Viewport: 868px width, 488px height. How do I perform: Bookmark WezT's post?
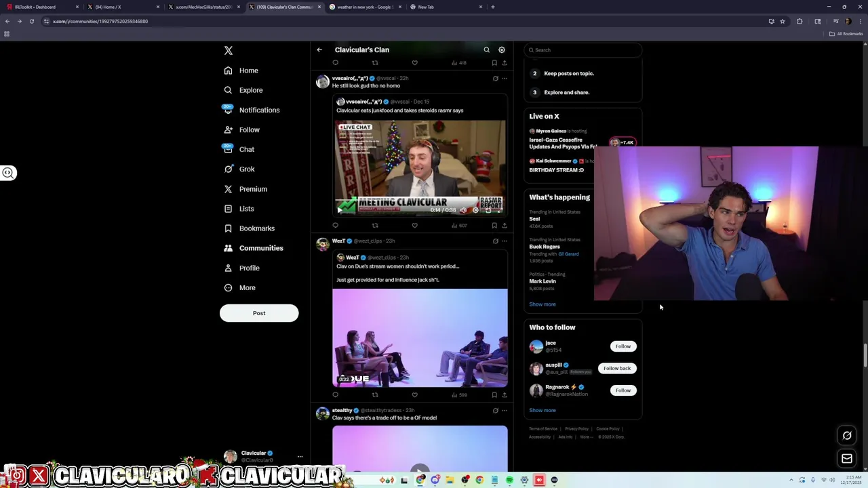[x=494, y=394]
